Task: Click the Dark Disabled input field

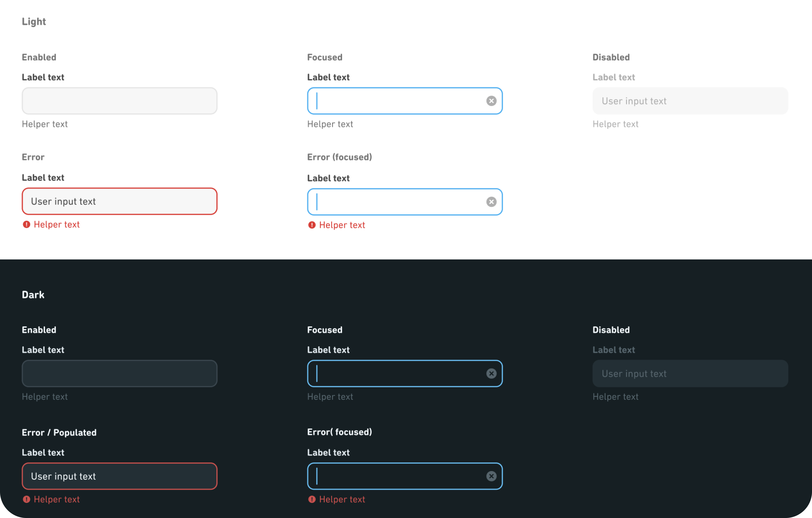Action: point(690,373)
